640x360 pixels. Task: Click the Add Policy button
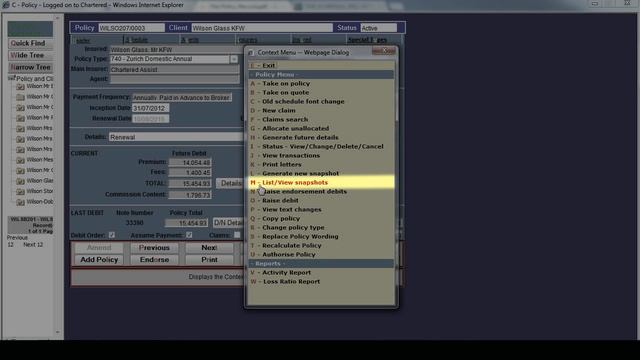tap(99, 260)
